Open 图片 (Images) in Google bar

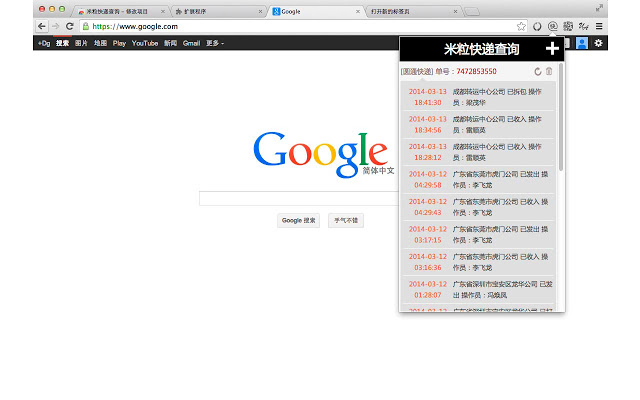81,43
